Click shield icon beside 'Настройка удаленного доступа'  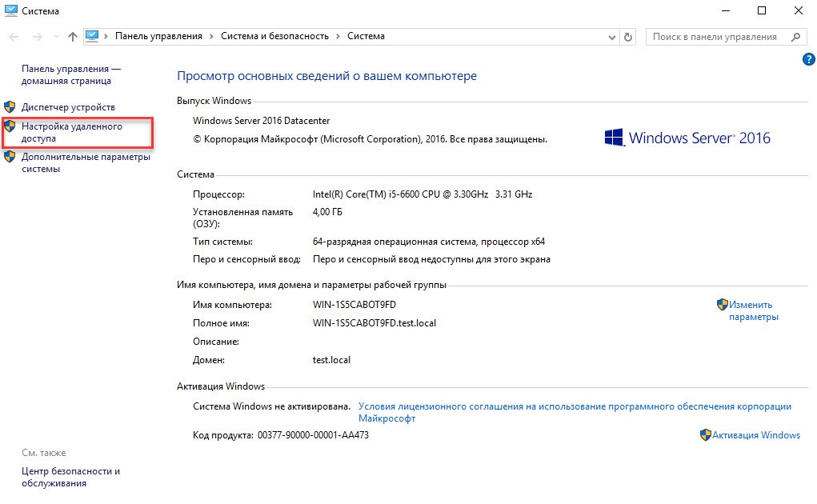[10, 126]
